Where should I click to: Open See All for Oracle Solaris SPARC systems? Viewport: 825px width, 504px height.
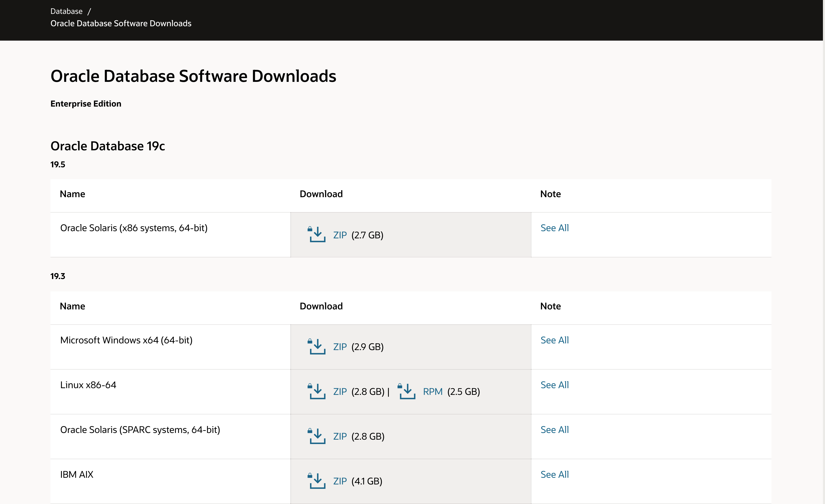pyautogui.click(x=554, y=430)
